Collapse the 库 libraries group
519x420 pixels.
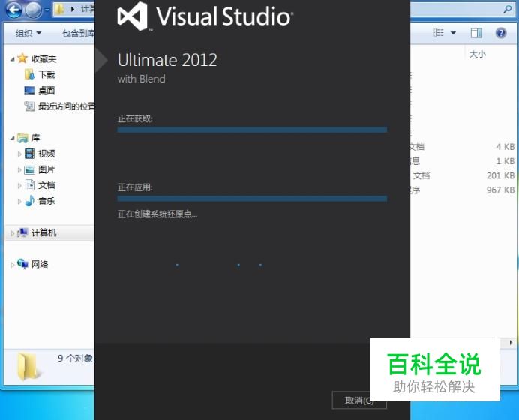12,138
